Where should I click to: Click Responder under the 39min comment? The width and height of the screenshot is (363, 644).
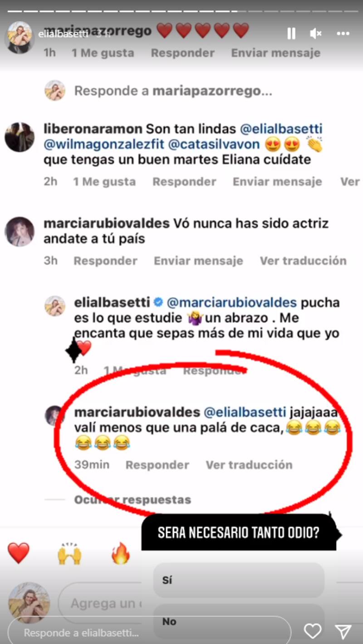click(157, 465)
